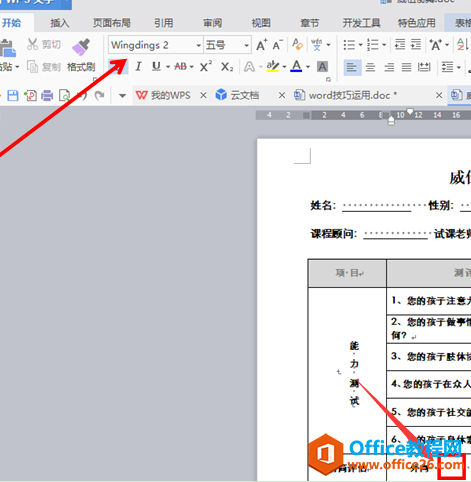Click the sort A-Z icon
The image size is (471, 482).
(461, 45)
